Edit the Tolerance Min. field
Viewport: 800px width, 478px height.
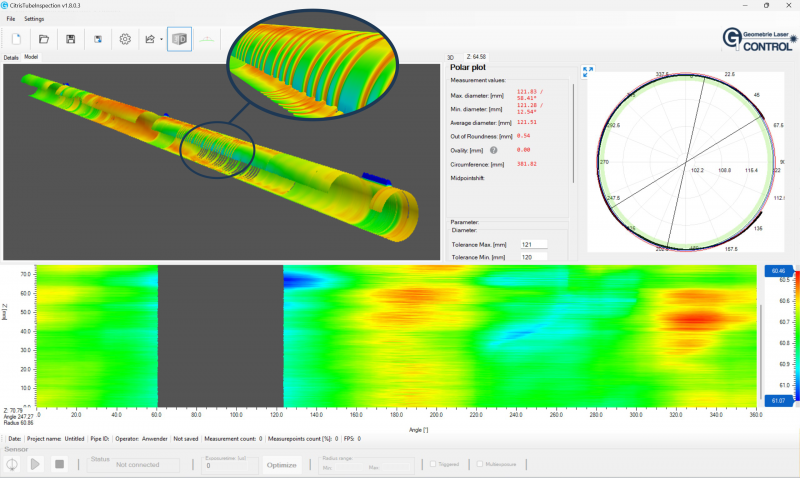click(534, 257)
